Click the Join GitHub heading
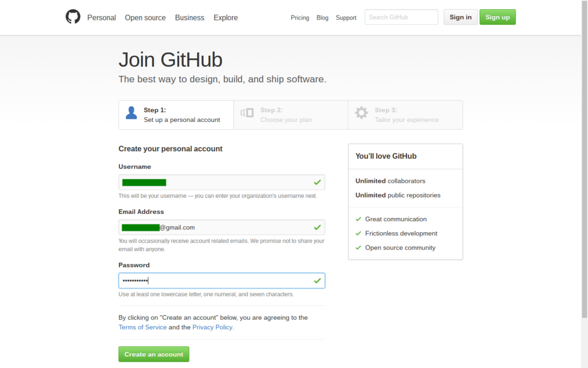Screen dimensions: 588x368 click(x=171, y=60)
